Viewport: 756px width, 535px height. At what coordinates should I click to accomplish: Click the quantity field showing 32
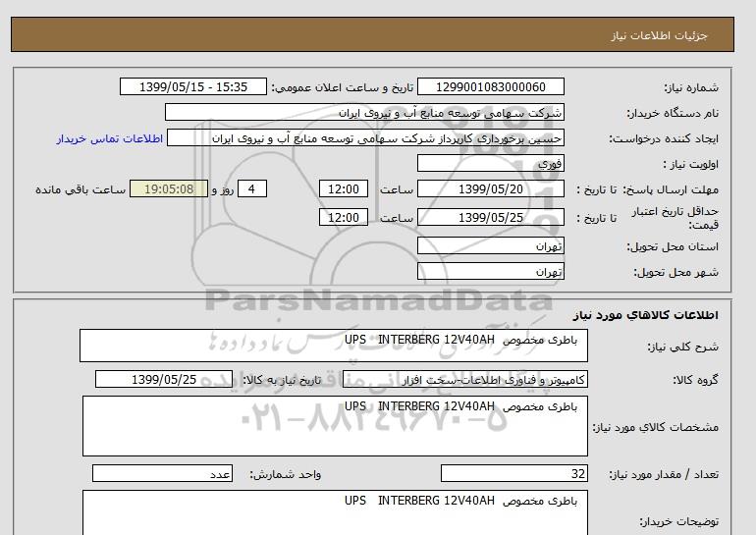pyautogui.click(x=513, y=473)
